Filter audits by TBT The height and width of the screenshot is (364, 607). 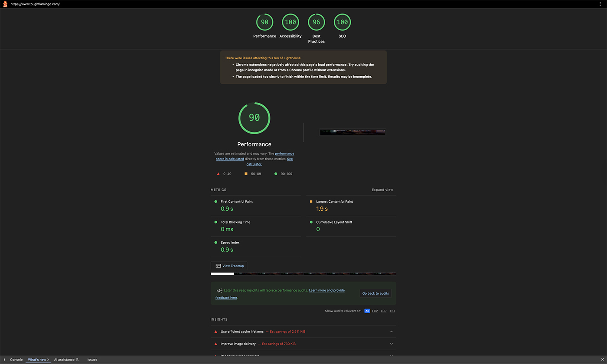pos(392,311)
